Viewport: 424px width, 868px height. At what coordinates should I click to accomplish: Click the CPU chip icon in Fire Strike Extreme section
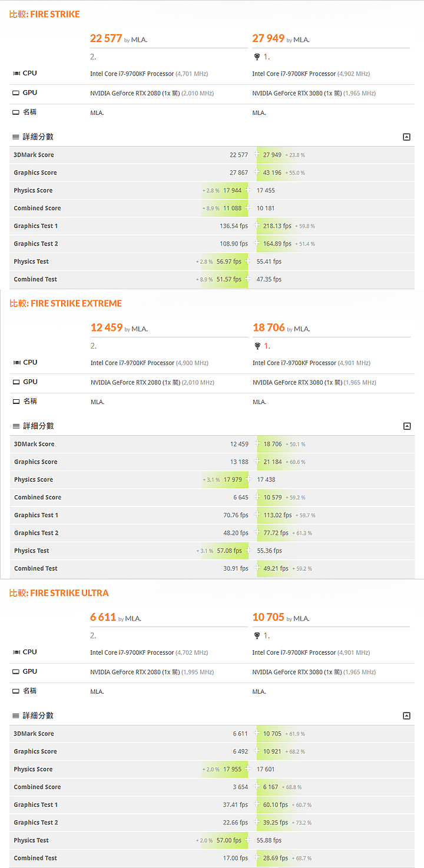(x=16, y=362)
